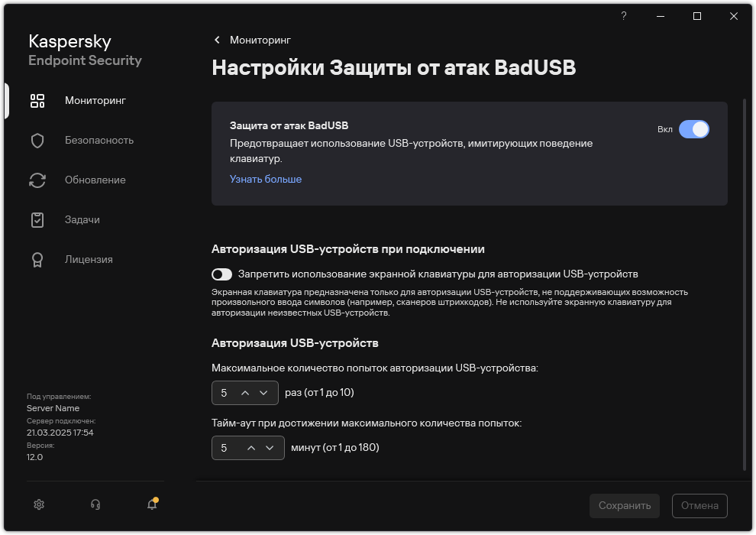Click the Security shield icon
This screenshot has width=756, height=535.
point(37,141)
